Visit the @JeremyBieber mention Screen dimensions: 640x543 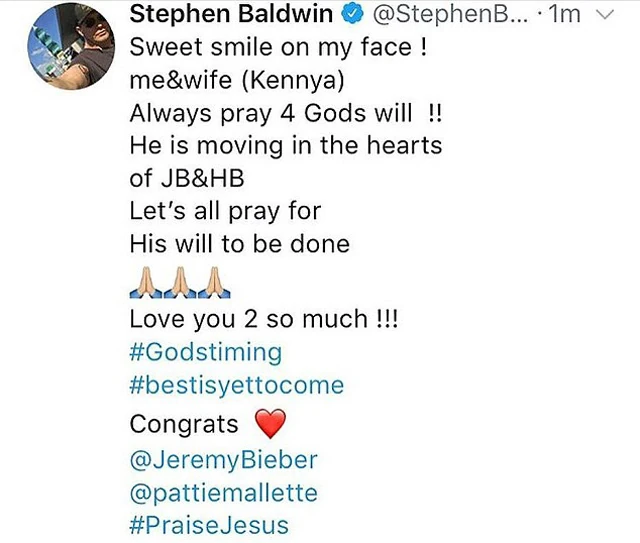pyautogui.click(x=224, y=459)
